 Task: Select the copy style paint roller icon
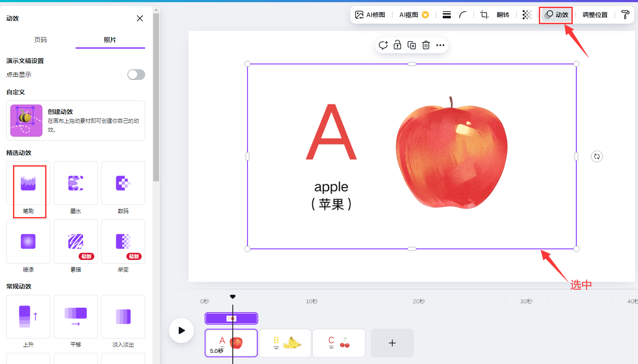[625, 15]
